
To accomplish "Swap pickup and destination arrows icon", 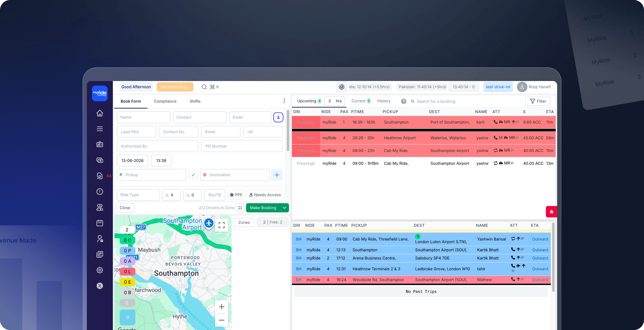I will (x=193, y=175).
